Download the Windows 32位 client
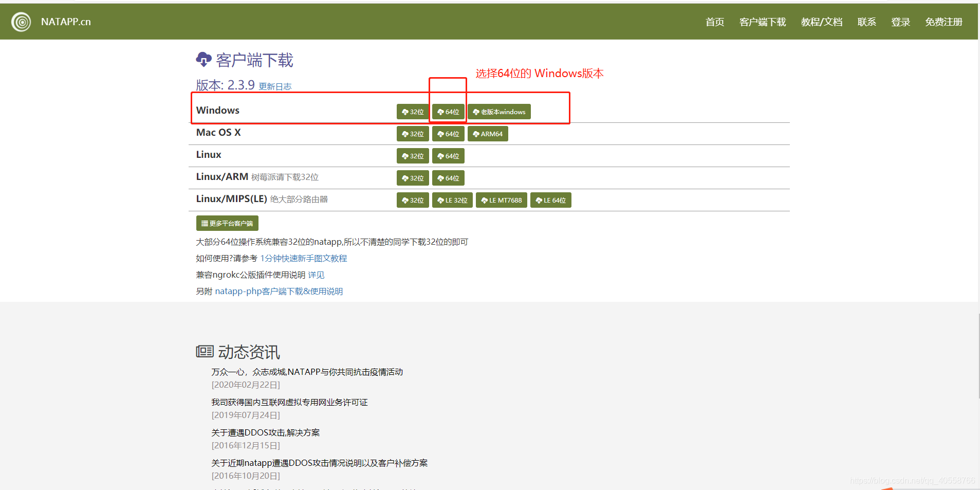The width and height of the screenshot is (980, 490). click(413, 112)
